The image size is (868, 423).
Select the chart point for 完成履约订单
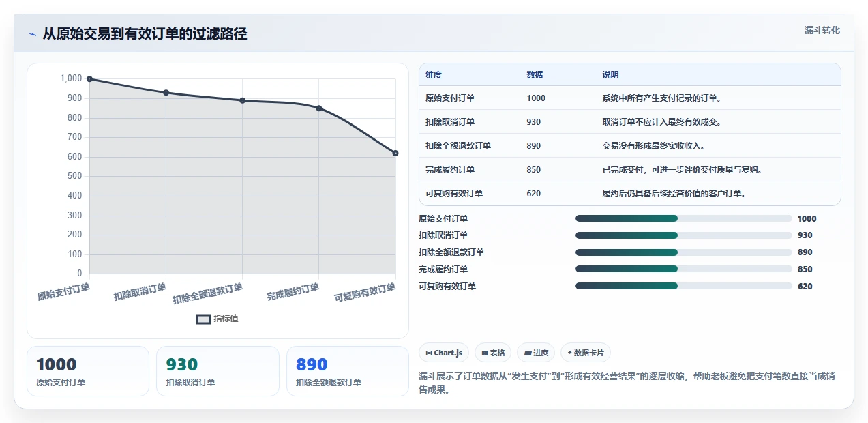[x=319, y=108]
